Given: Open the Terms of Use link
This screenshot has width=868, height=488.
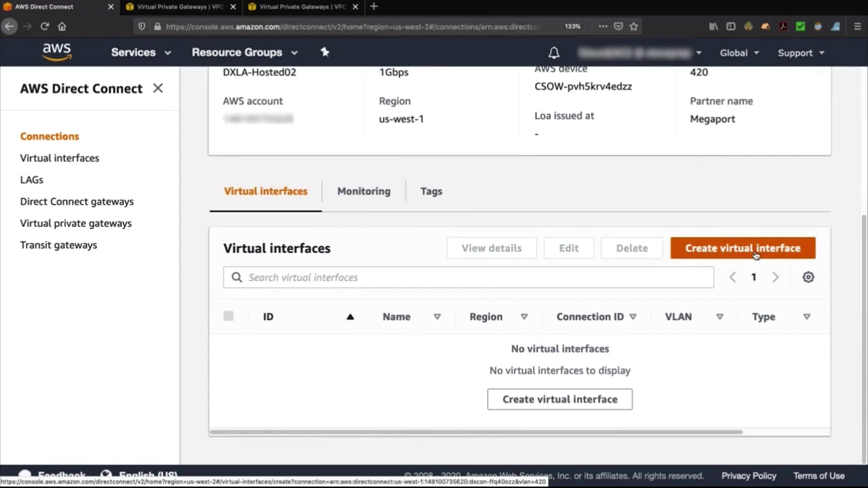Looking at the screenshot, I should (819, 476).
